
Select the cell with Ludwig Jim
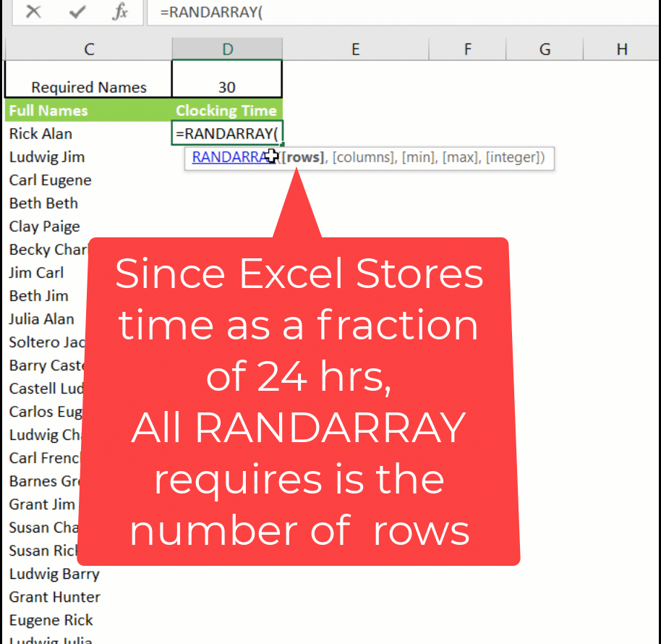click(87, 157)
